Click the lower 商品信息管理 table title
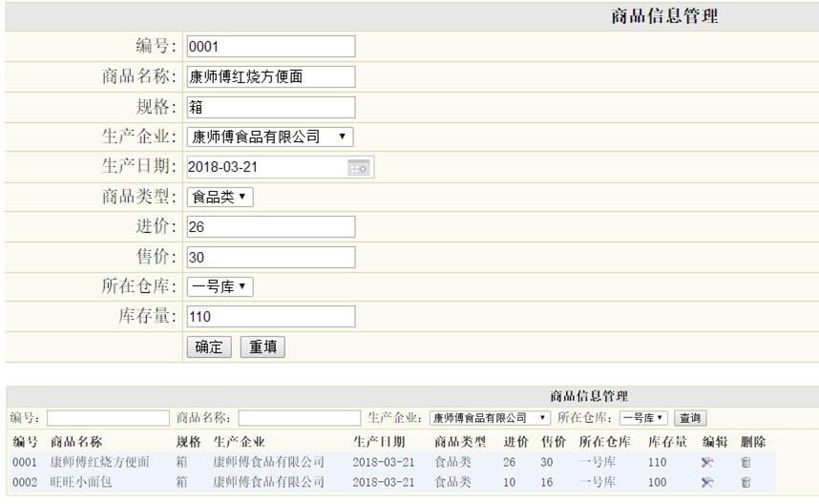This screenshot has height=504, width=819. click(589, 396)
